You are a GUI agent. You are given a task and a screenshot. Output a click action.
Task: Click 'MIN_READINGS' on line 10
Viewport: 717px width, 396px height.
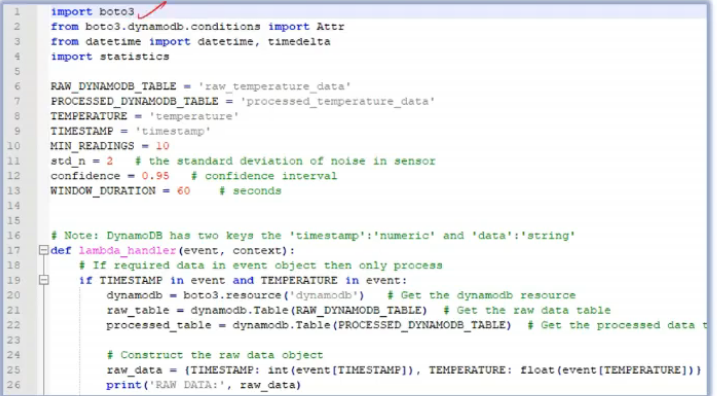click(92, 146)
